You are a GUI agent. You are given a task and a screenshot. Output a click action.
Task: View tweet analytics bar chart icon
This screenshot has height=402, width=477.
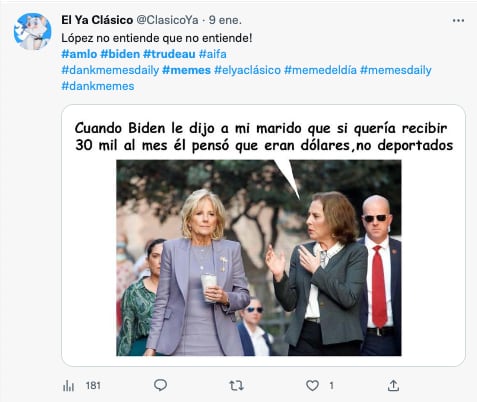(68, 386)
